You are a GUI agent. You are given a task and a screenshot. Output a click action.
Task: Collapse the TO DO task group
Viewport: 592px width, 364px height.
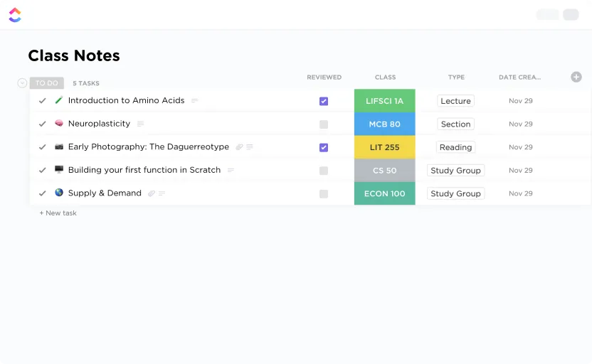point(22,83)
